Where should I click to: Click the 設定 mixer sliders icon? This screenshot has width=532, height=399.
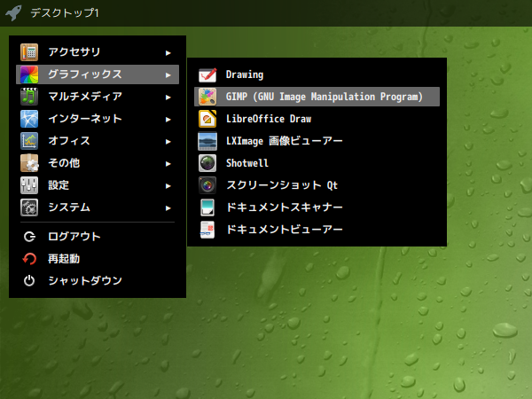(x=29, y=185)
